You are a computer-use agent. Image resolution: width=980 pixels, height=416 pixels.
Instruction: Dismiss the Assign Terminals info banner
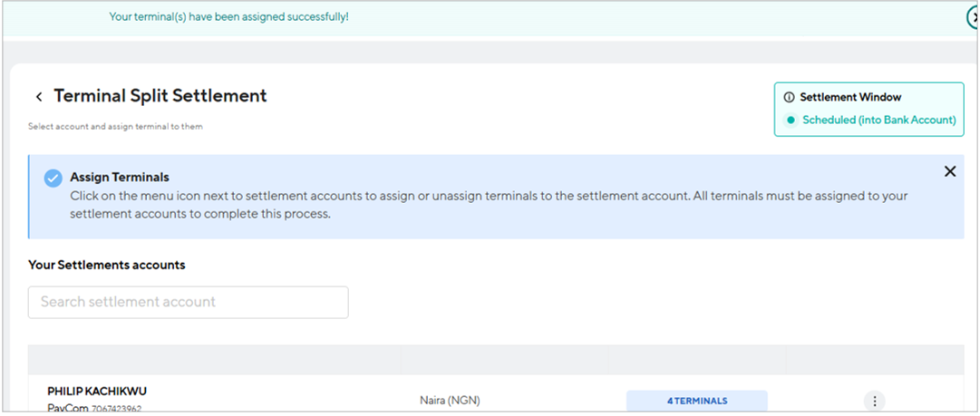[x=950, y=171]
